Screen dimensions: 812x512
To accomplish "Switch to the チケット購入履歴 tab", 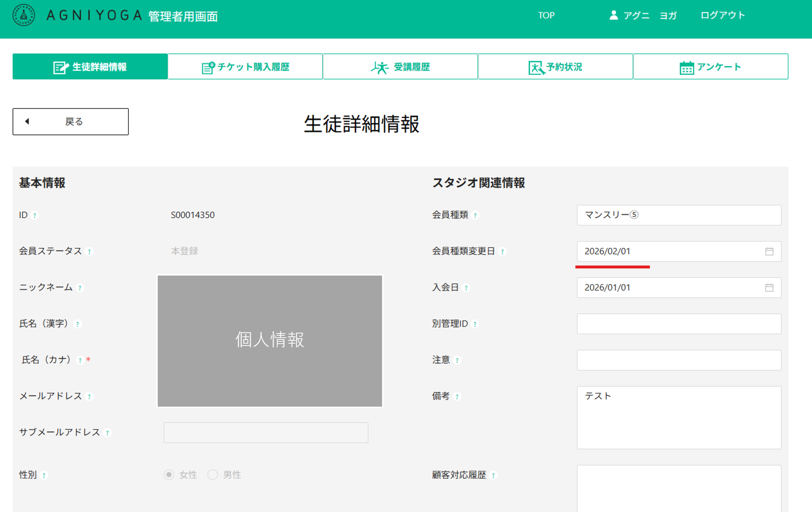I will (246, 67).
